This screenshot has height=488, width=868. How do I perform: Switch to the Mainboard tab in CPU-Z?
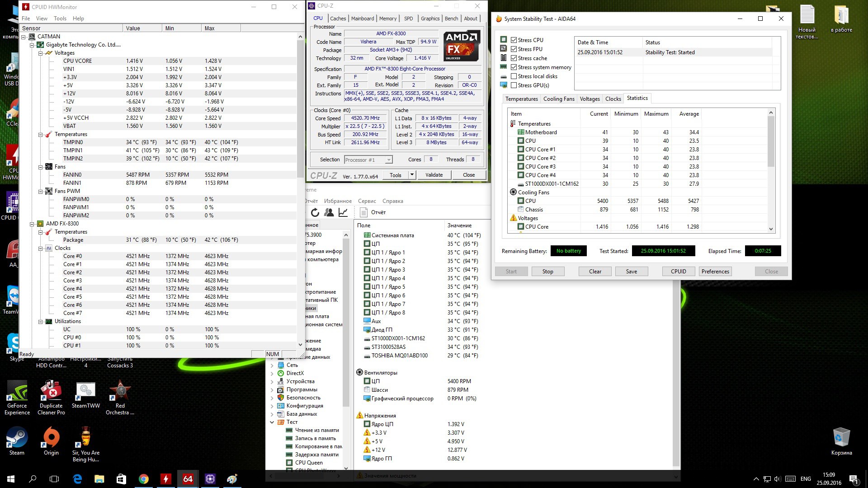[x=362, y=19]
